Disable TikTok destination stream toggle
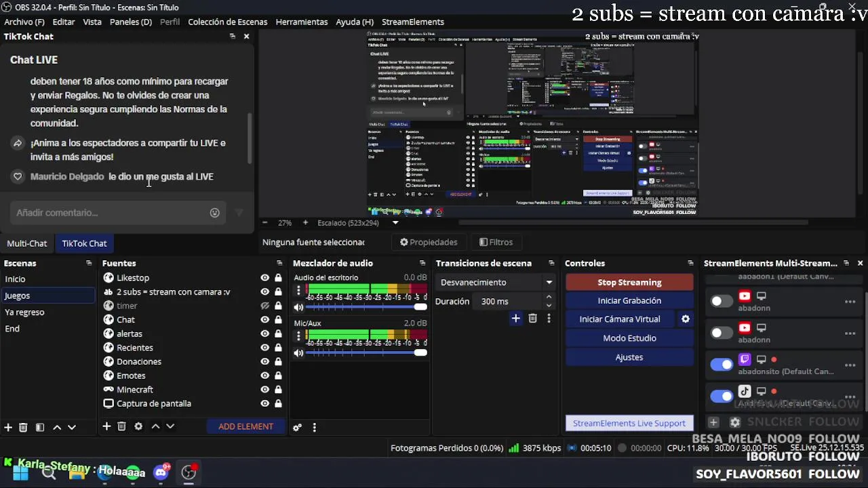 pyautogui.click(x=722, y=396)
